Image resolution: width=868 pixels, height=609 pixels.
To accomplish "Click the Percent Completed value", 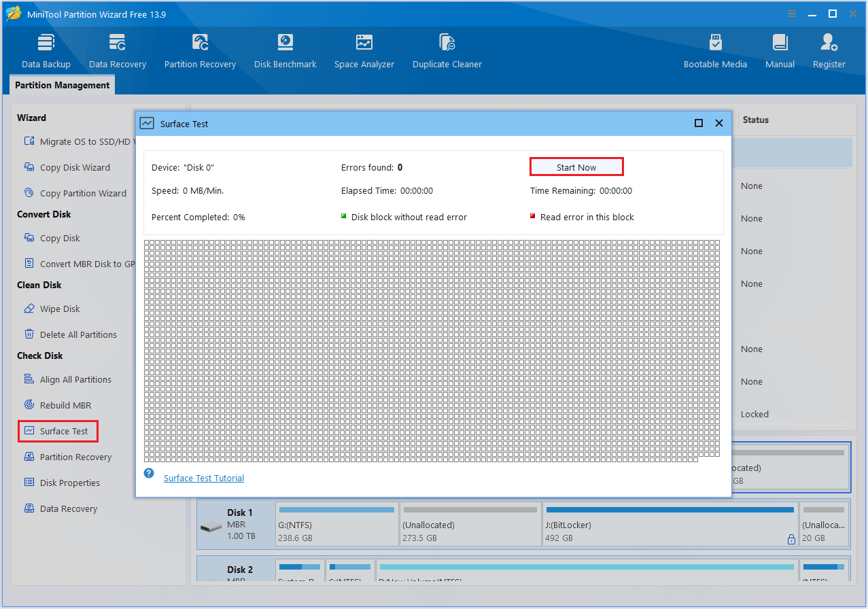I will (x=239, y=217).
